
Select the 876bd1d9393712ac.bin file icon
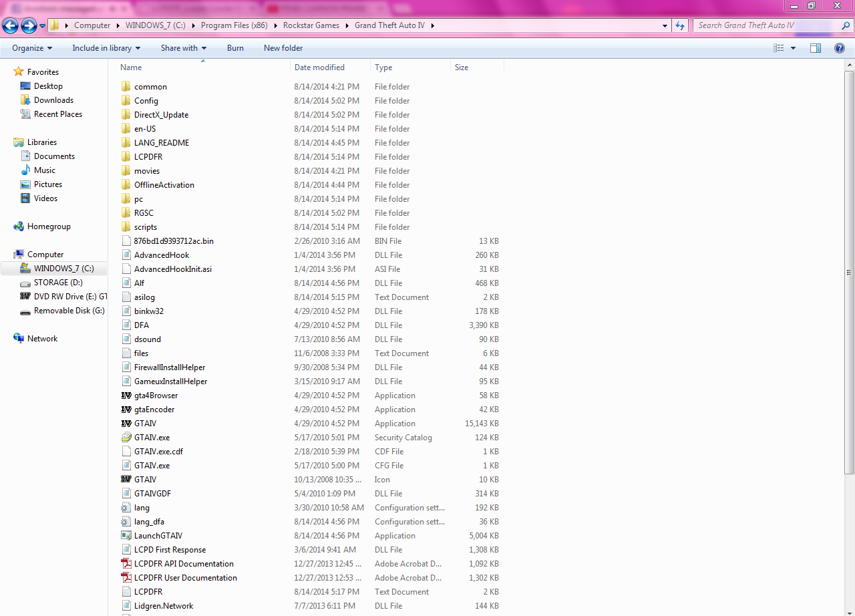126,241
